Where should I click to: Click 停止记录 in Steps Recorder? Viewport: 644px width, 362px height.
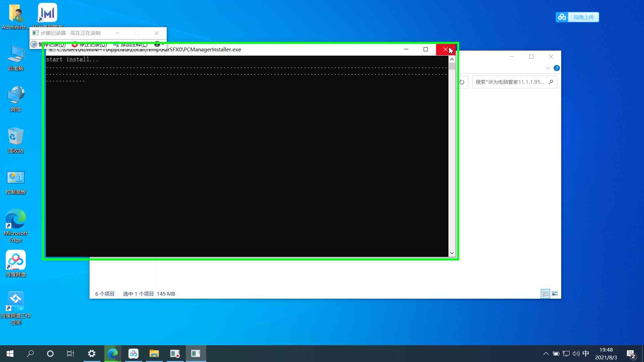coord(90,45)
